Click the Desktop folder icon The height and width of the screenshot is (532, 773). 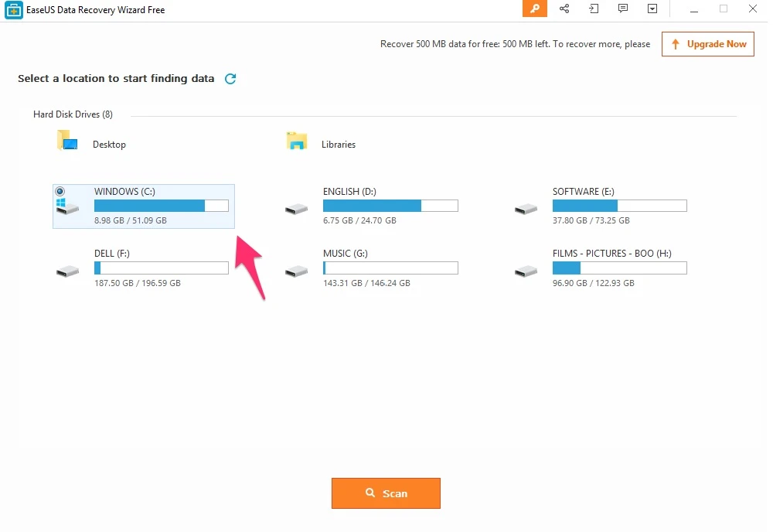point(67,141)
